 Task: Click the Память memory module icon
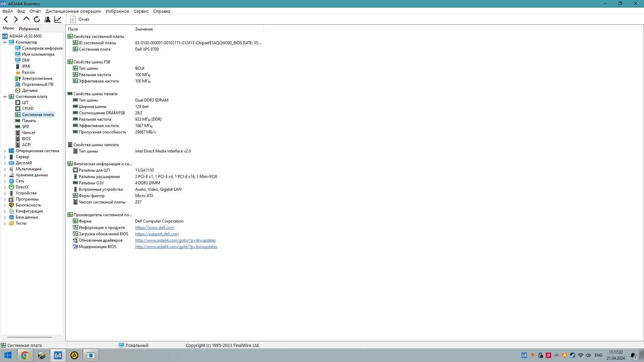(18, 121)
